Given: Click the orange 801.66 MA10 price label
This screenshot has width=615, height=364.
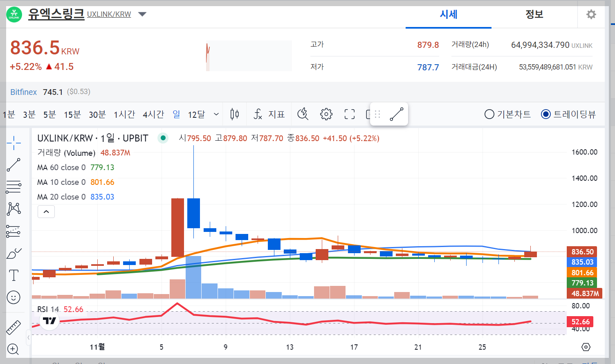Looking at the screenshot, I should click(x=582, y=272).
